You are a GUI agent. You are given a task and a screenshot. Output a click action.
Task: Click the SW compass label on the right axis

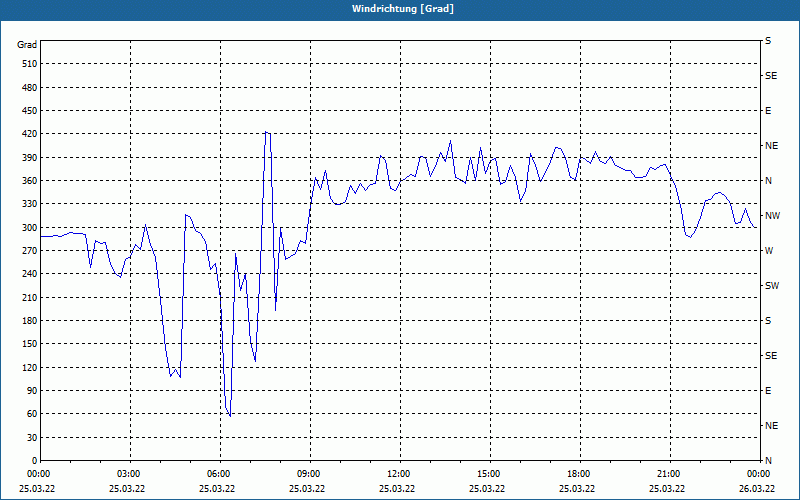pos(772,286)
